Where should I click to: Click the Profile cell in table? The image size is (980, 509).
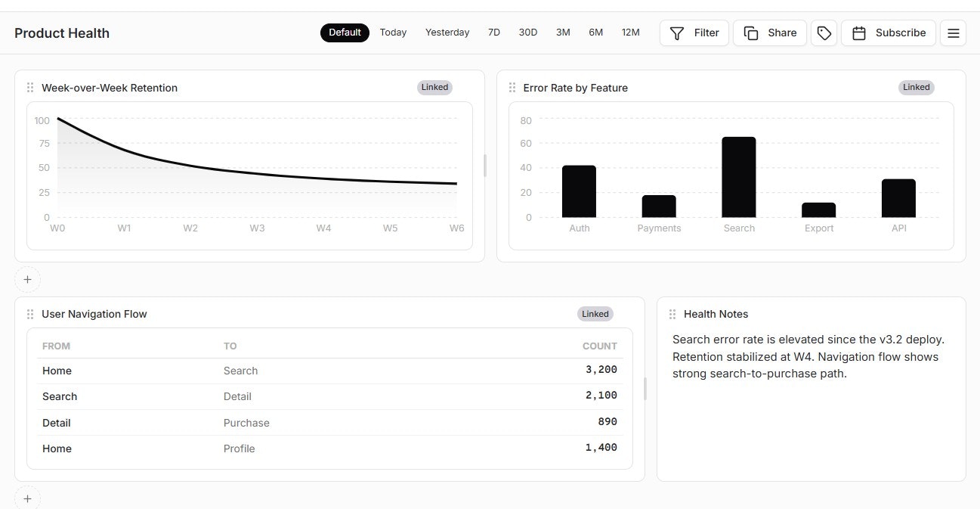tap(239, 448)
